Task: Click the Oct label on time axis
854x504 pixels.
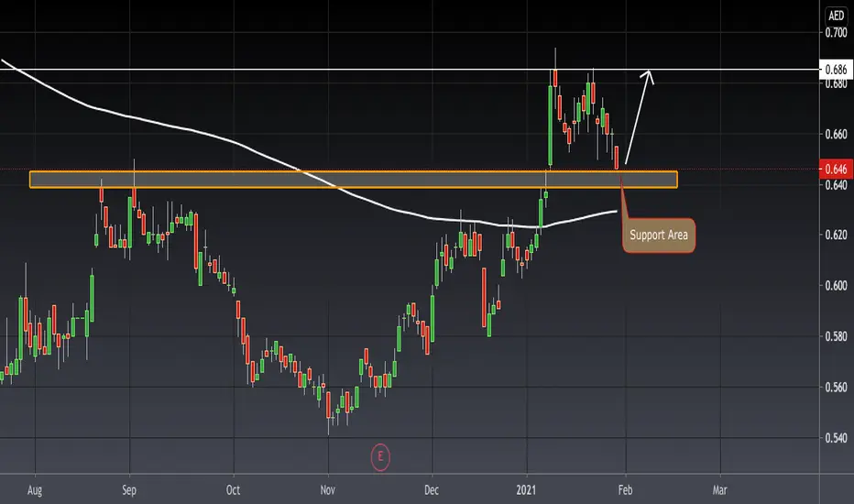Action: (233, 490)
